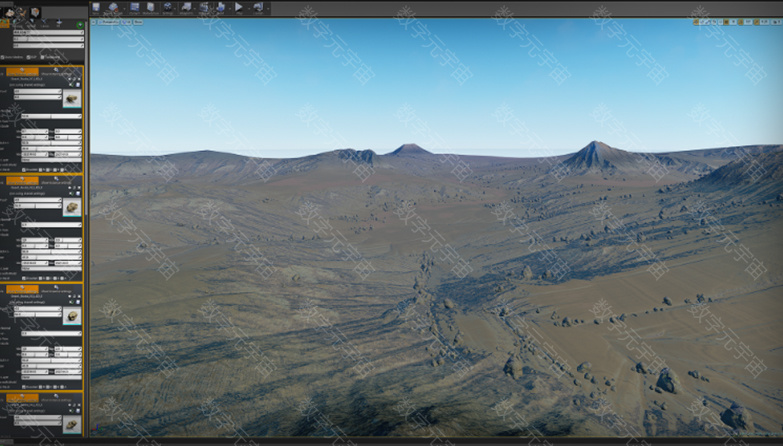This screenshot has width=783, height=446.
Task: Click the fourth rock mesh thumbnail
Action: pos(72,424)
